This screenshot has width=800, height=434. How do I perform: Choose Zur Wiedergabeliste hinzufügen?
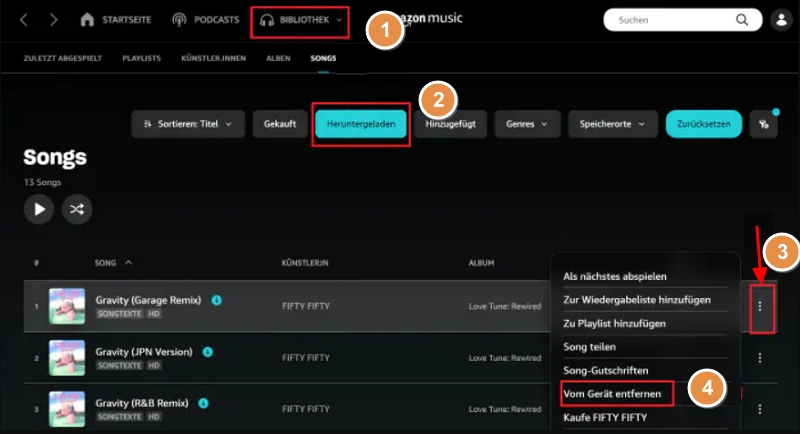637,300
